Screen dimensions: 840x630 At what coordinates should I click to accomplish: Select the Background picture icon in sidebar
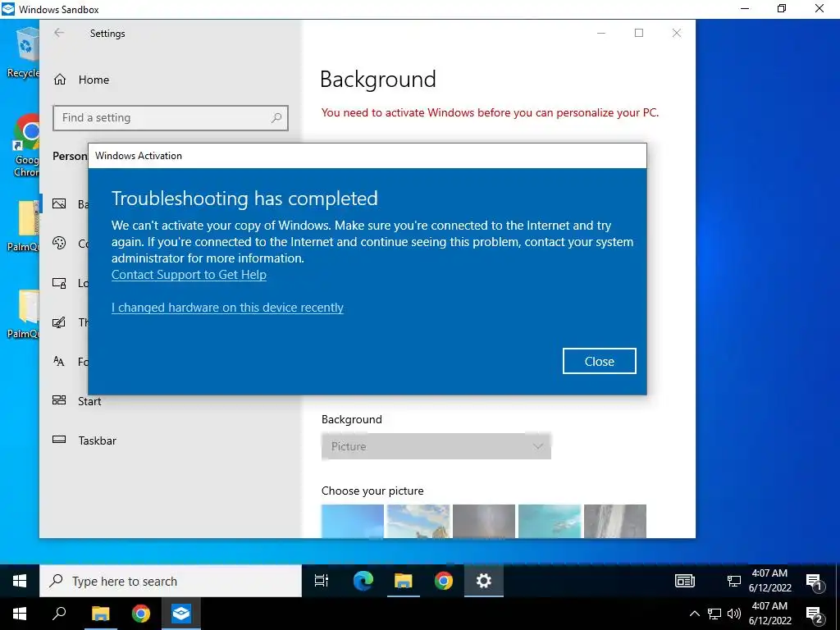pos(59,203)
